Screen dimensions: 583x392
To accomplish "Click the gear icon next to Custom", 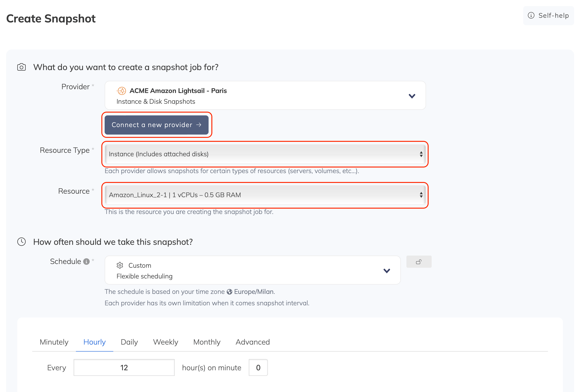I will (x=120, y=265).
